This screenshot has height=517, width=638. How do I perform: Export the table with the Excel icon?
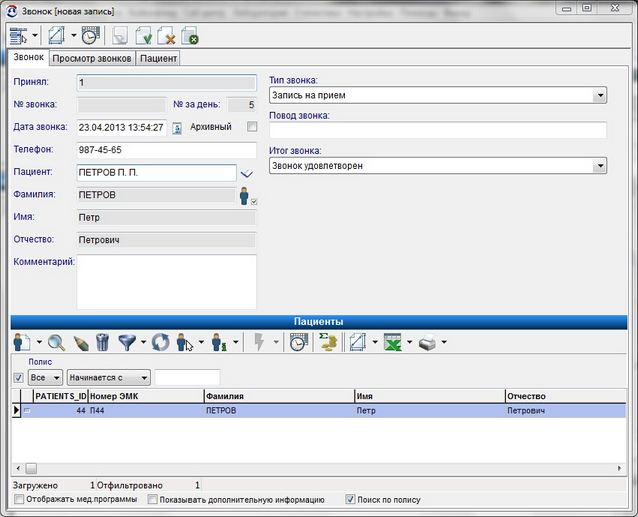[x=393, y=342]
